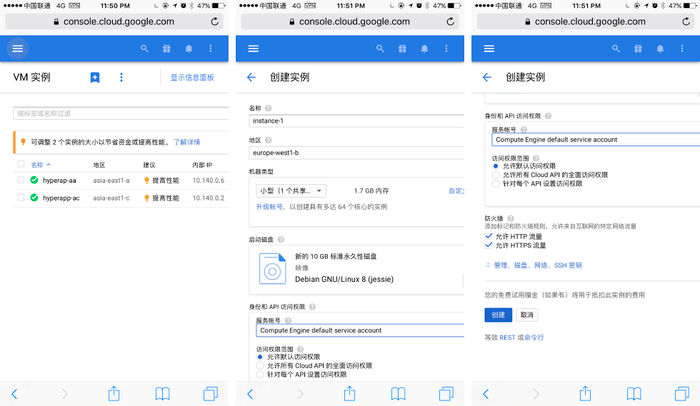Image resolution: width=700 pixels, height=406 pixels.
Task: Click the blue 创建 button
Action: pyautogui.click(x=498, y=315)
